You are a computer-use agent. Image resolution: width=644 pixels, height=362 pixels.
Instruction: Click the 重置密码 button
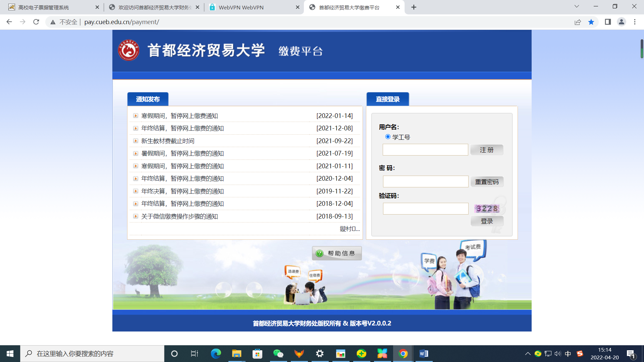click(x=487, y=182)
